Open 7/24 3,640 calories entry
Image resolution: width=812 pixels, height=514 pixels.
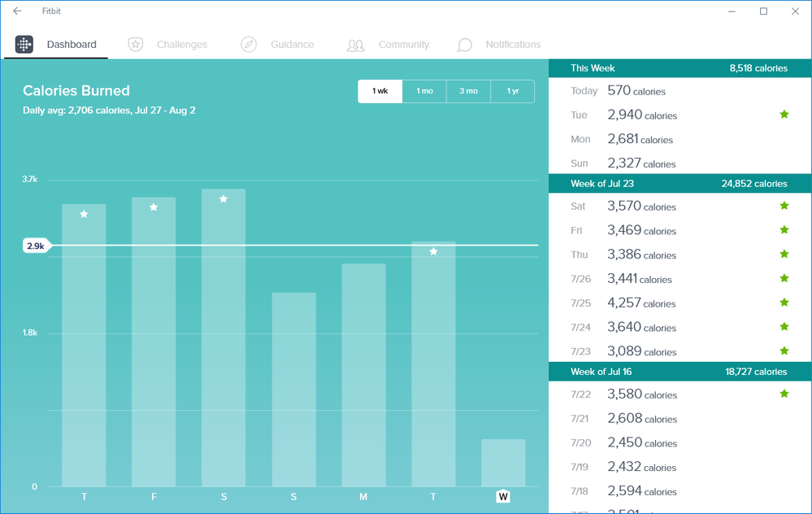click(680, 327)
